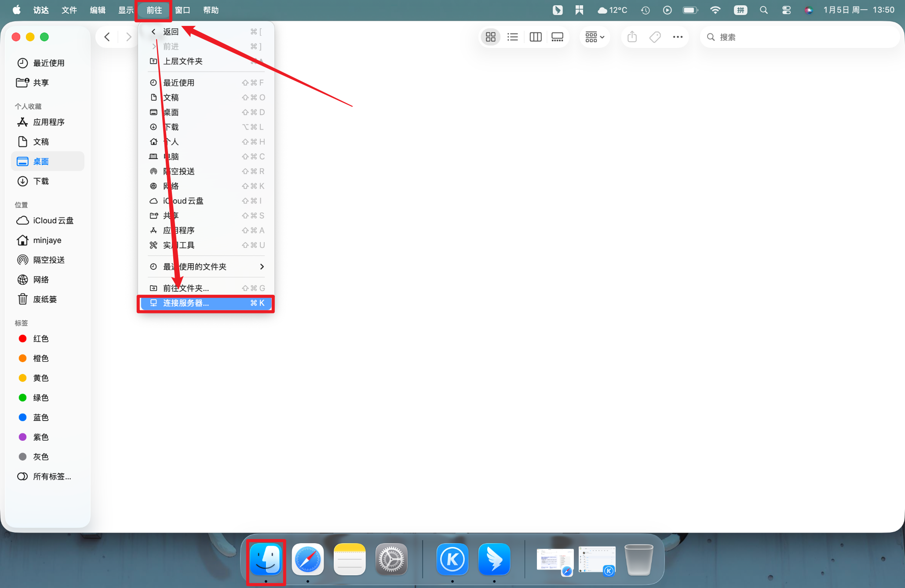Select icon view toggle in toolbar
The width and height of the screenshot is (905, 588).
point(490,37)
